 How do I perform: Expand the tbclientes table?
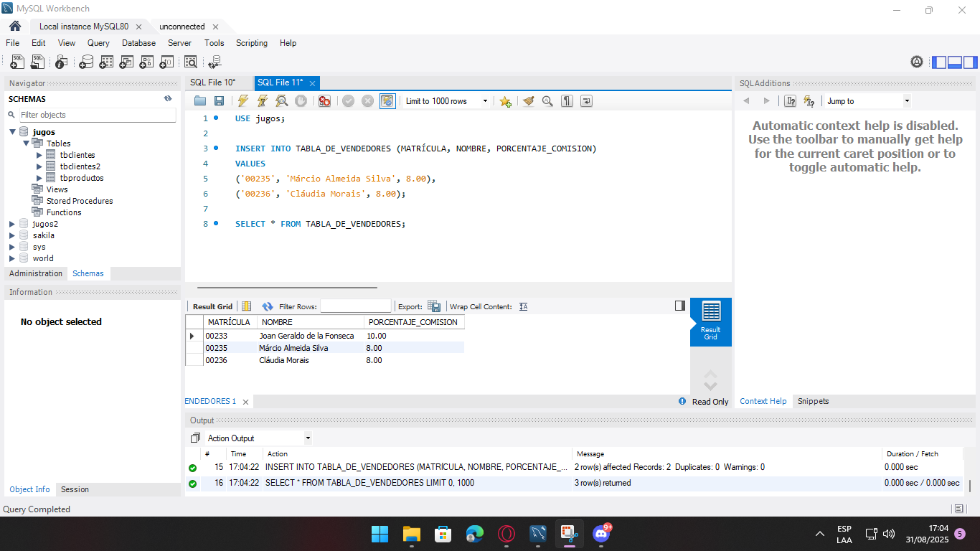point(40,155)
